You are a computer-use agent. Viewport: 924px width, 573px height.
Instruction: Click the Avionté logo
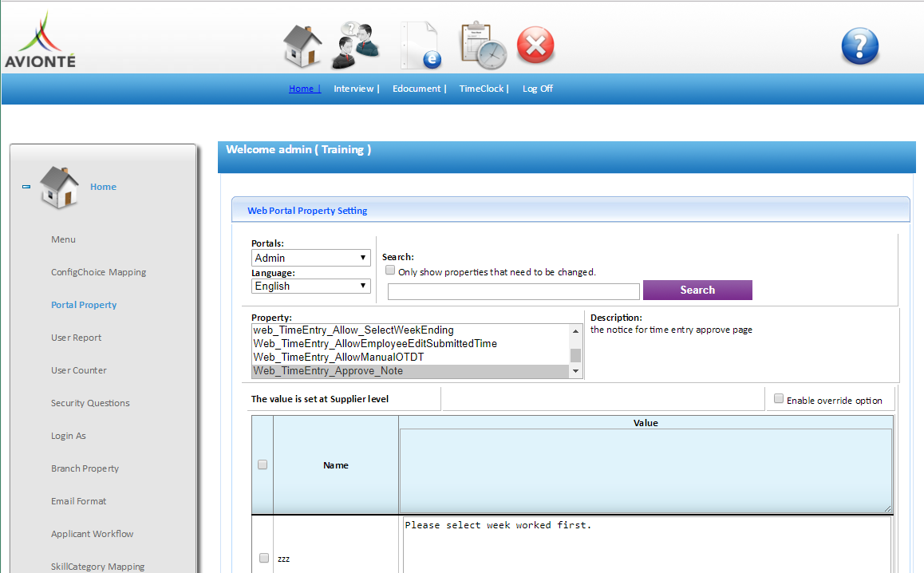pyautogui.click(x=40, y=40)
